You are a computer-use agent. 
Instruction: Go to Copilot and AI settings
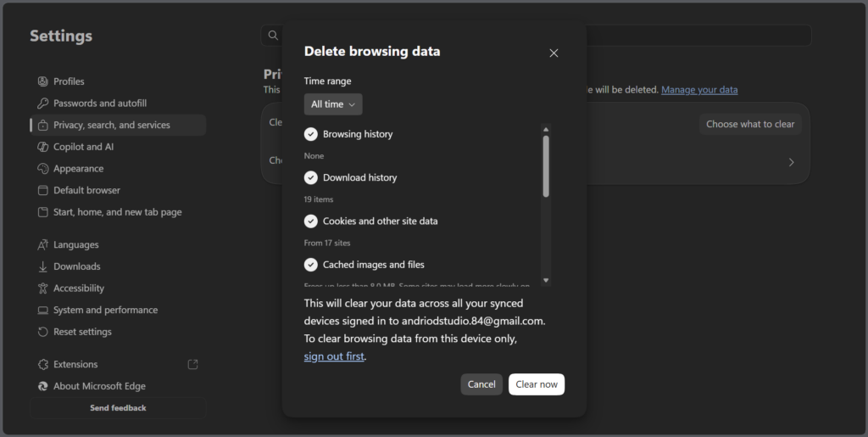[x=118, y=147]
